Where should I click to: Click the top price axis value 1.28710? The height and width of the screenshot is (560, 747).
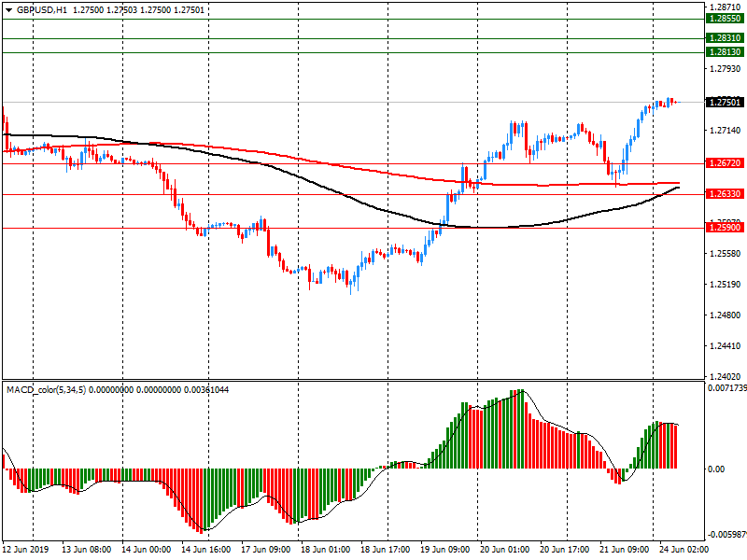click(x=726, y=7)
